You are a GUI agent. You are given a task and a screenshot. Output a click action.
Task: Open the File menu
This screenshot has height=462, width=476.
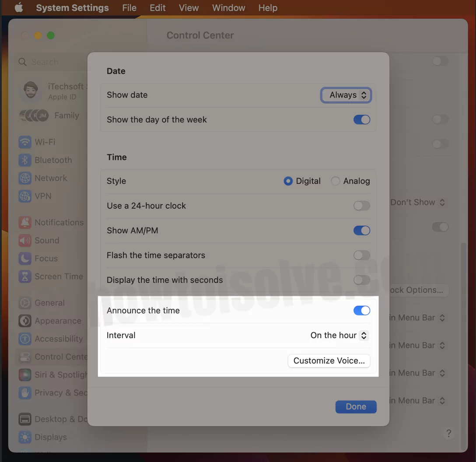point(129,7)
